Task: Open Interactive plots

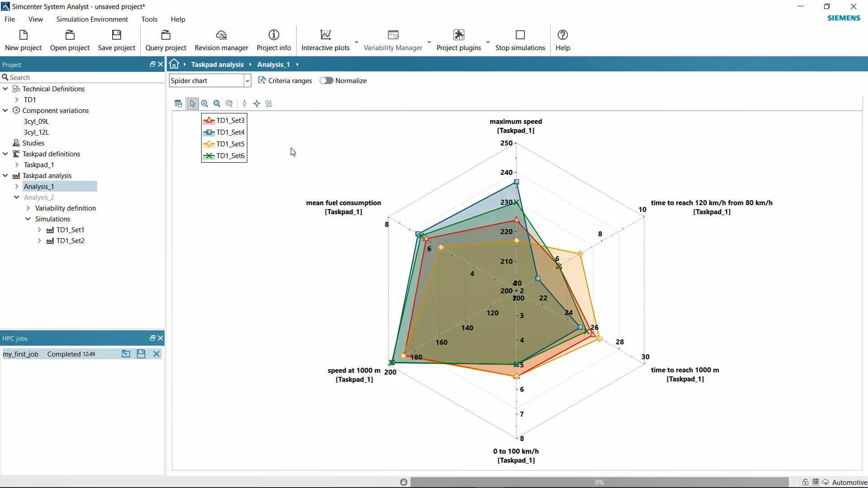Action: (325, 40)
